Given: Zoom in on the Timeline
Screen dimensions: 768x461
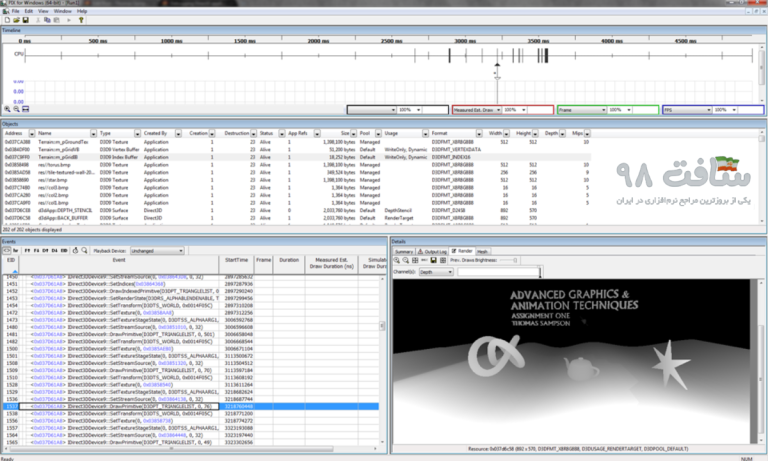Looking at the screenshot, I should coord(8,108).
